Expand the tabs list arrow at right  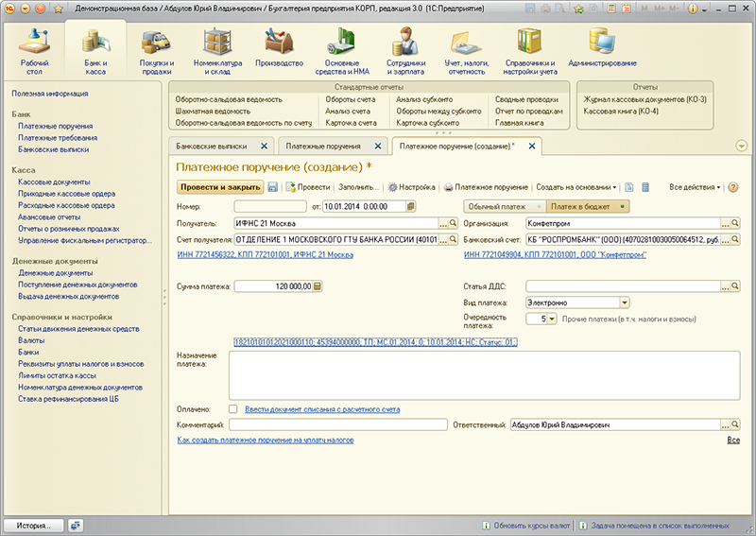[742, 146]
